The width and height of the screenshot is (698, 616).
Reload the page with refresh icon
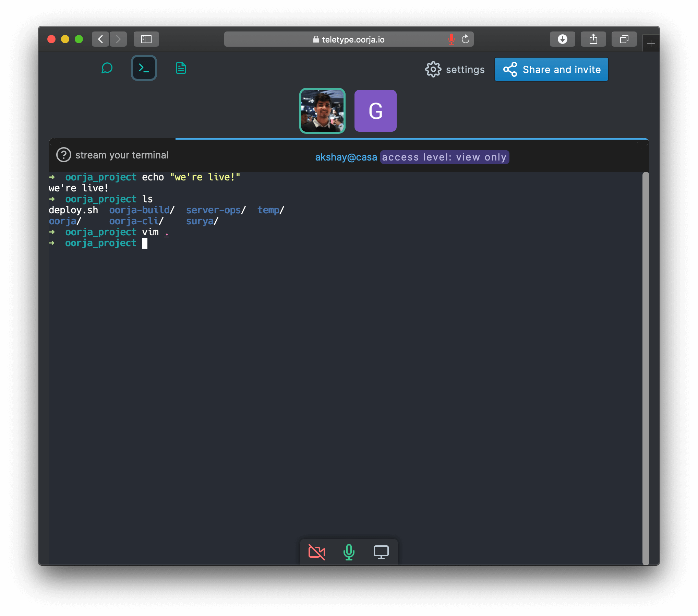tap(465, 39)
